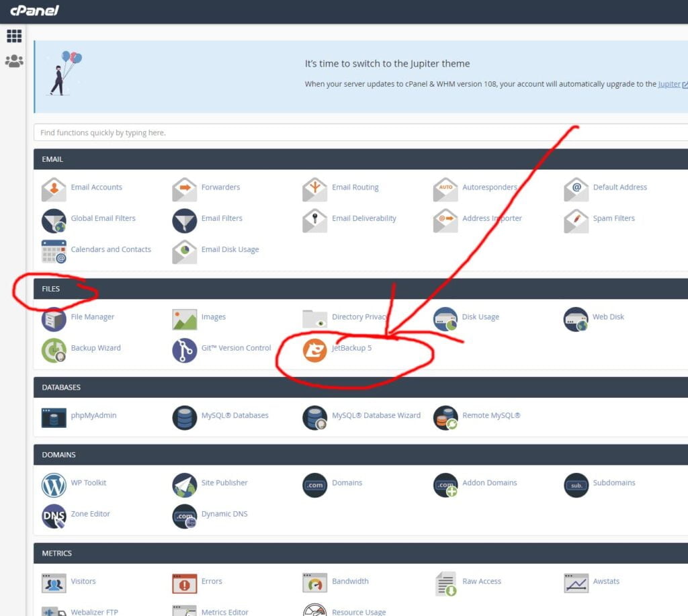Open the Forwarders icon

(x=184, y=189)
